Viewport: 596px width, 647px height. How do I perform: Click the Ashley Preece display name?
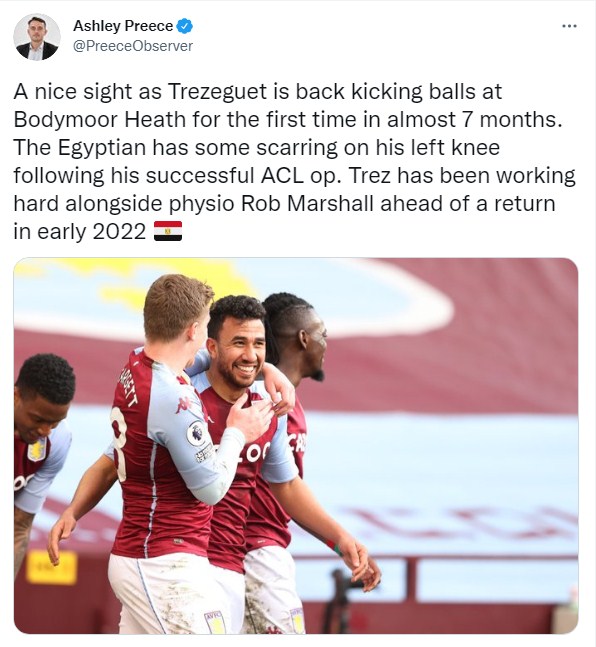click(123, 26)
